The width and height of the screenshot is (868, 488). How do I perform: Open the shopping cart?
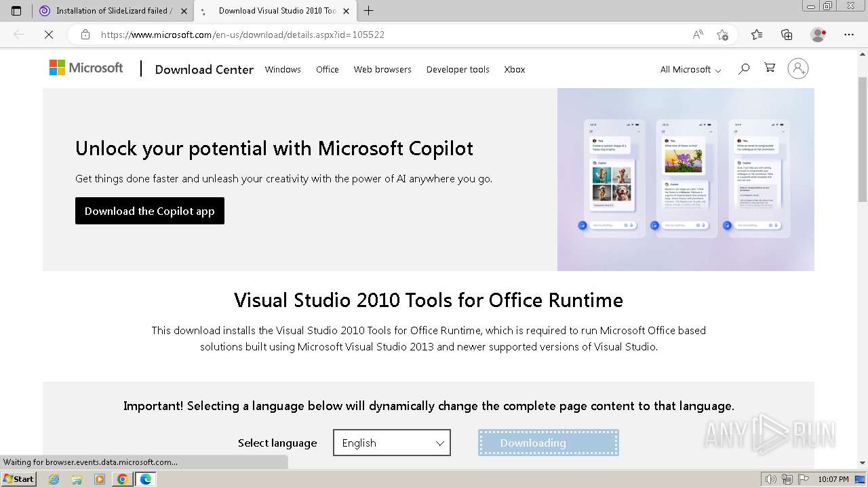(770, 68)
